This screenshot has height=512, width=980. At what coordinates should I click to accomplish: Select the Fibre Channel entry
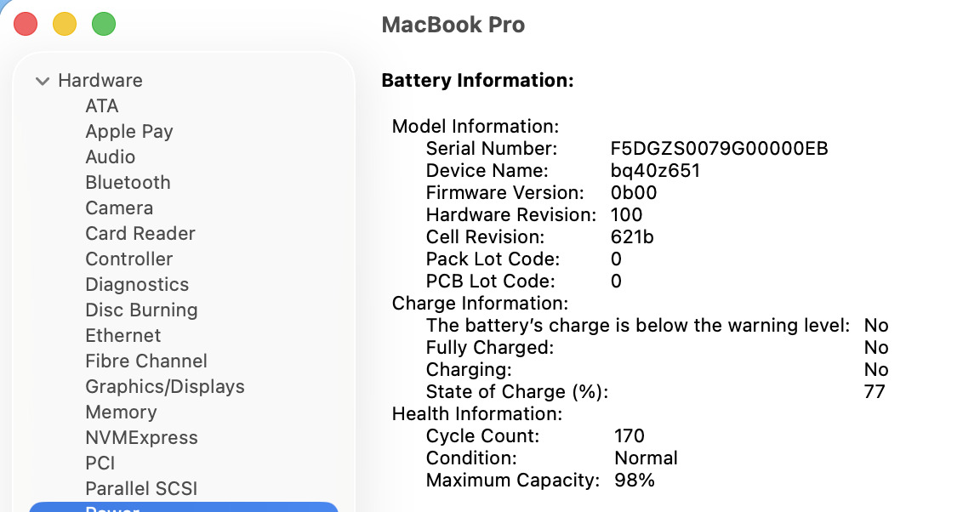[146, 361]
